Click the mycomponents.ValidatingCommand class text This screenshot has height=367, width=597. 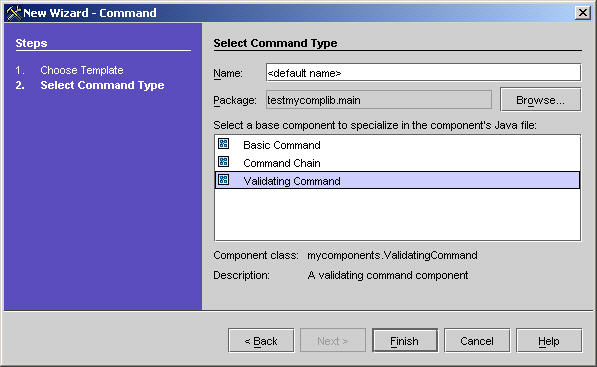click(392, 255)
